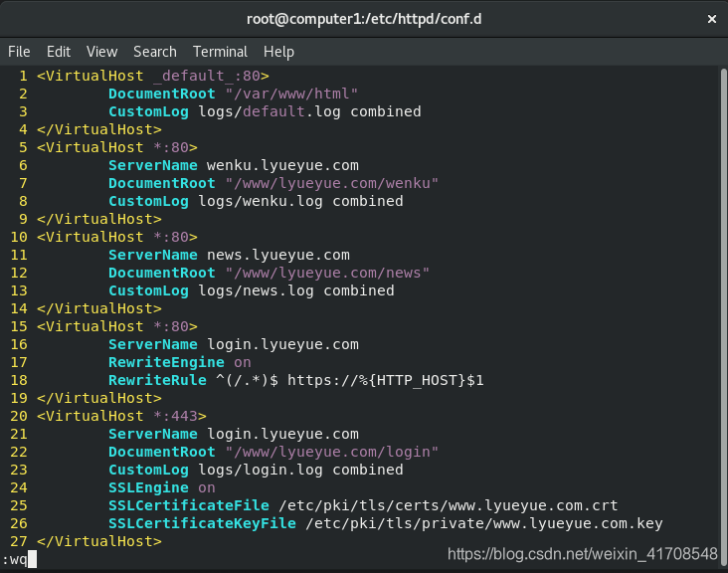
Task: Click '<VirtualHost' on line 15
Action: tap(91, 326)
